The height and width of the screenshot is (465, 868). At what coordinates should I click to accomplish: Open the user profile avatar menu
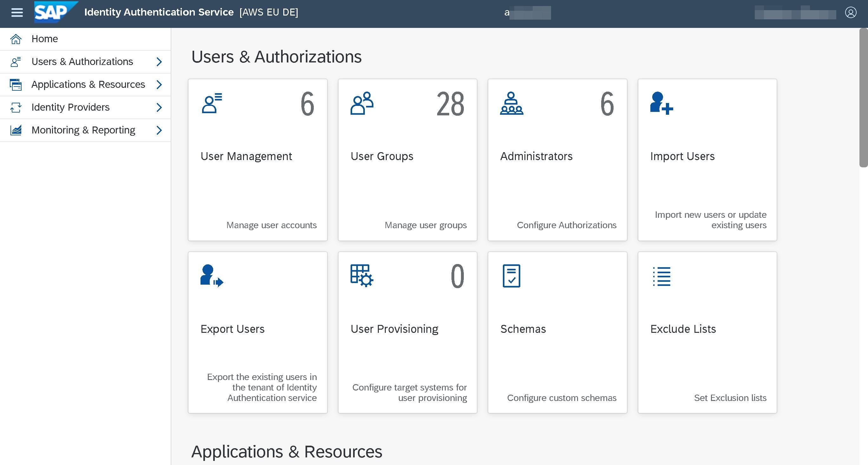point(851,12)
